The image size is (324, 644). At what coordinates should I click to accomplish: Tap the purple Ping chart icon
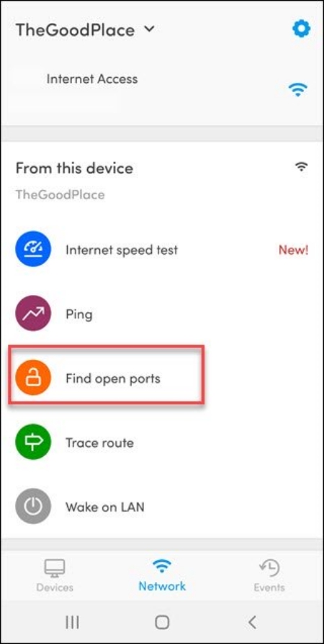coord(33,314)
